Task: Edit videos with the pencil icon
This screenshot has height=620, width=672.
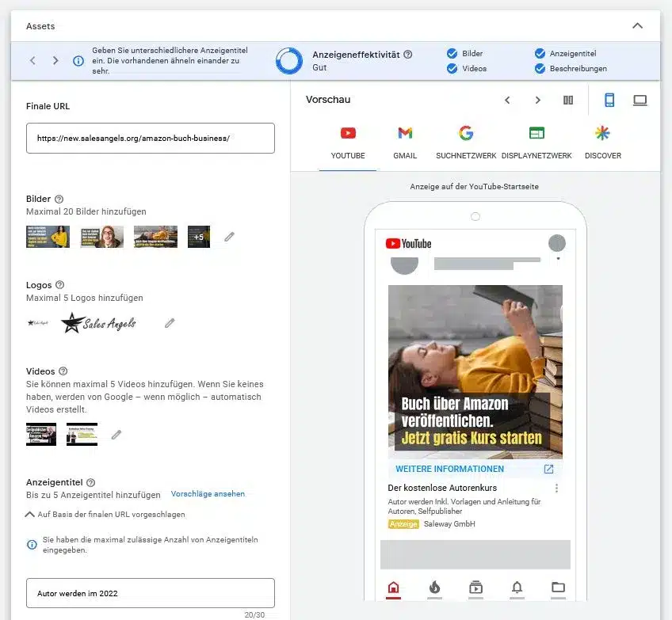Action: (x=116, y=435)
